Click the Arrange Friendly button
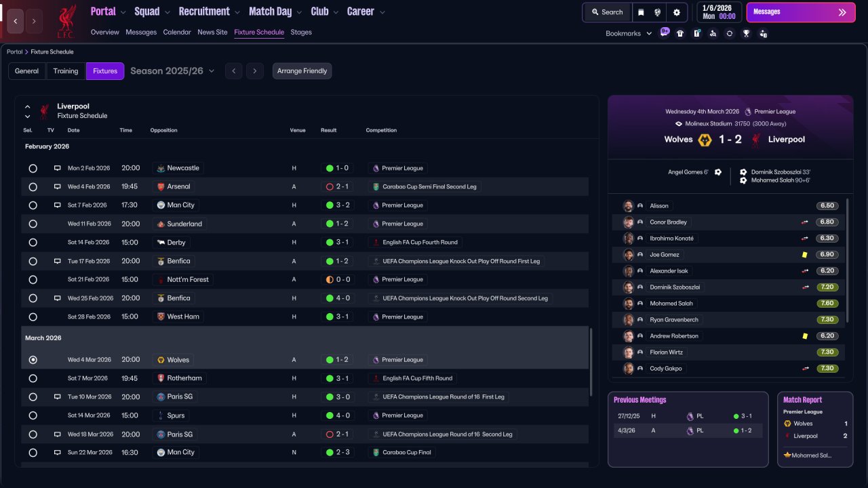 [302, 71]
